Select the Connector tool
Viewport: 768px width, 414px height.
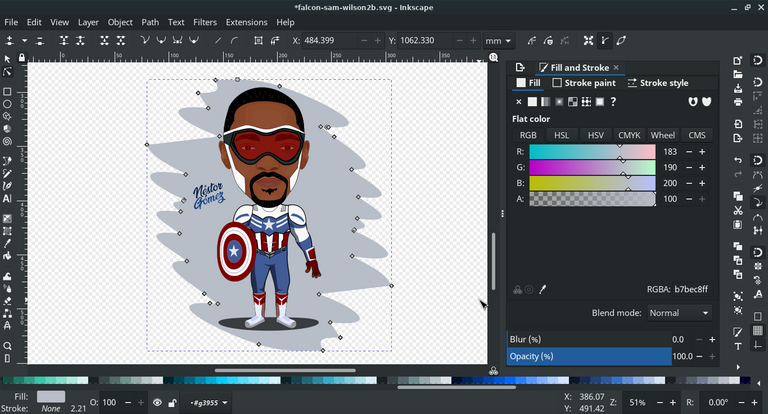pyautogui.click(x=7, y=314)
